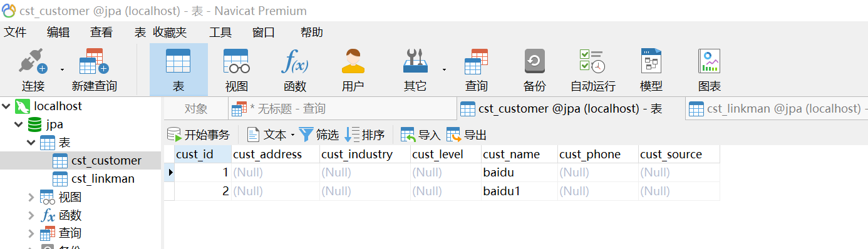Switch to the cst_customer @jpa table tab

pyautogui.click(x=571, y=109)
